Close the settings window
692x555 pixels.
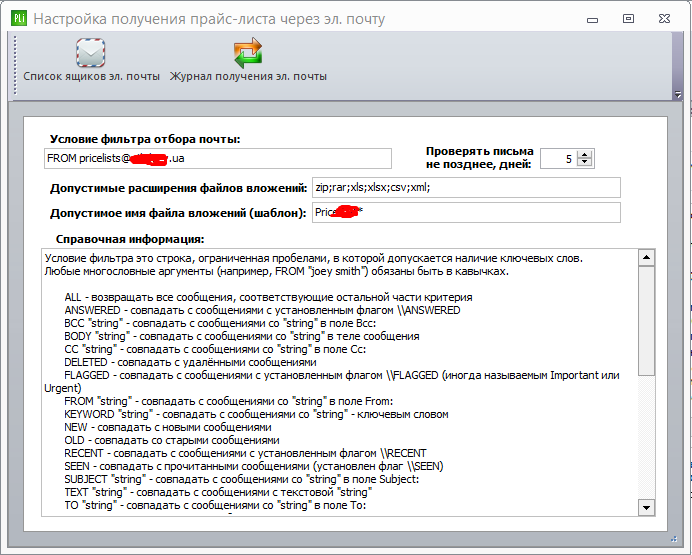tap(664, 19)
